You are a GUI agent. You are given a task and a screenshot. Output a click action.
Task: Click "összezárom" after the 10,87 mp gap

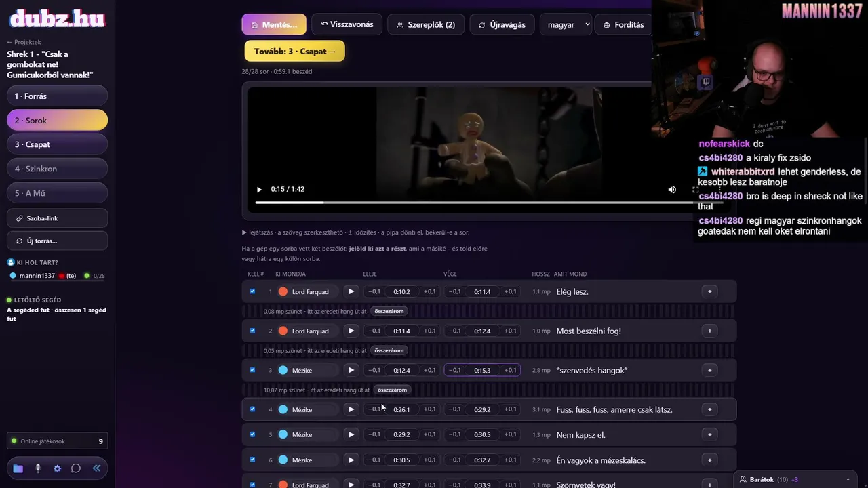click(x=392, y=390)
